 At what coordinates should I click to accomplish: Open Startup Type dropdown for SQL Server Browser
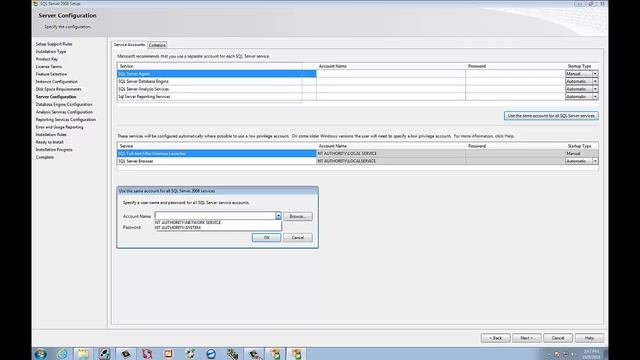coord(595,161)
